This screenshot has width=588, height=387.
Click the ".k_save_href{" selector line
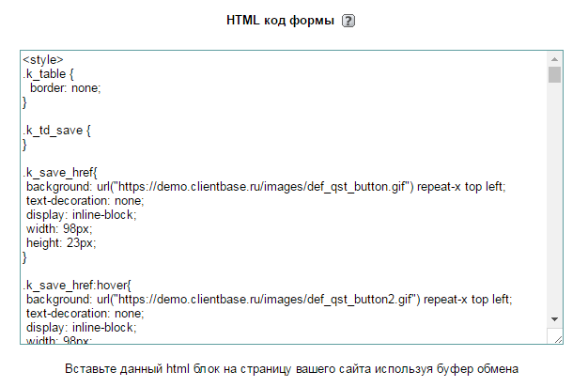click(58, 173)
